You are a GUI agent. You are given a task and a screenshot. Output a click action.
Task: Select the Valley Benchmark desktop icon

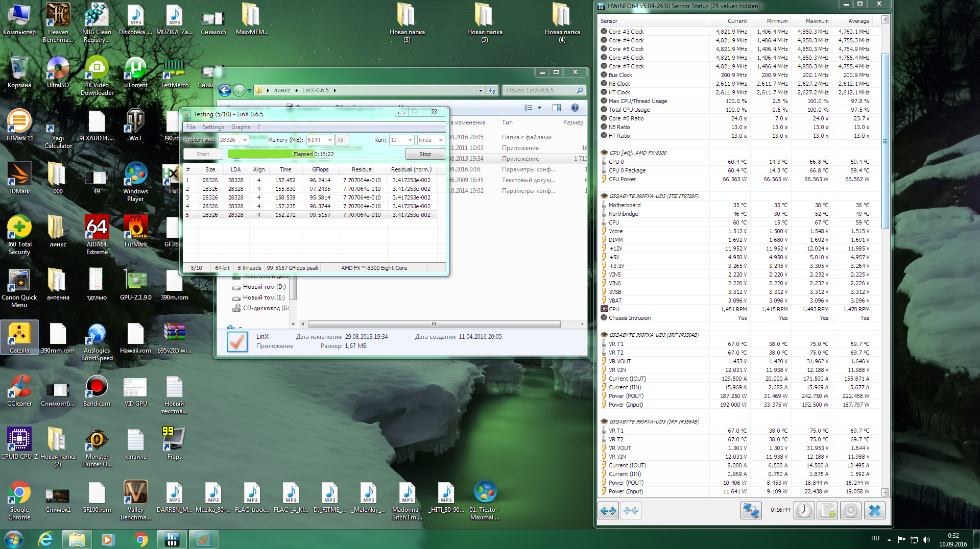(x=136, y=500)
